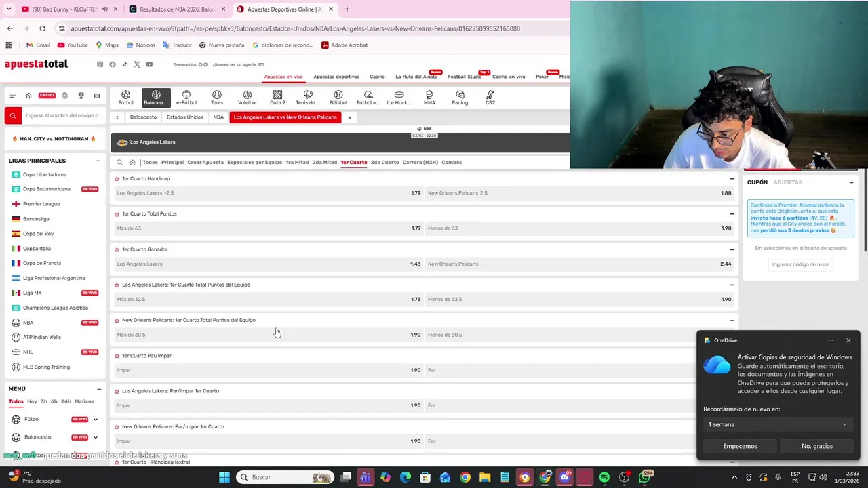Go to home via sidebar house icon

[x=28, y=96]
